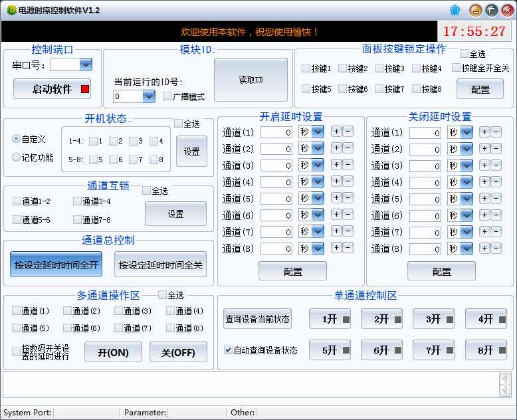Expand the current running ID number dropdown

[148, 96]
